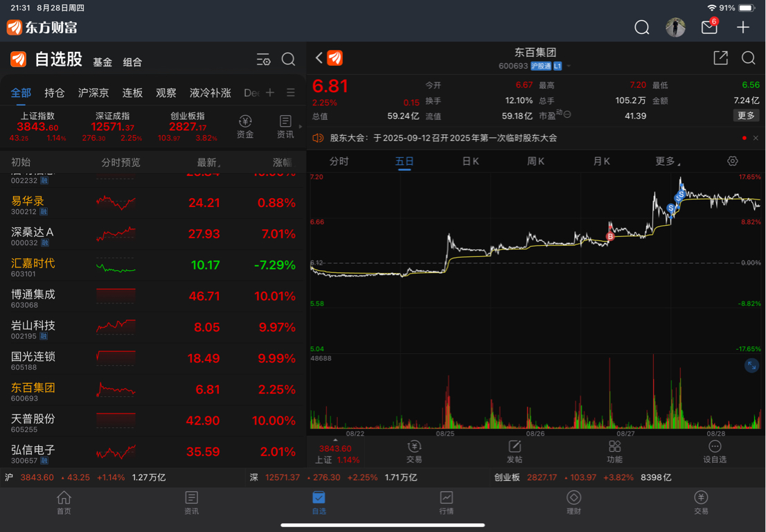This screenshot has height=532, width=766.
Task: Open the group list menu icon
Action: coord(291,92)
